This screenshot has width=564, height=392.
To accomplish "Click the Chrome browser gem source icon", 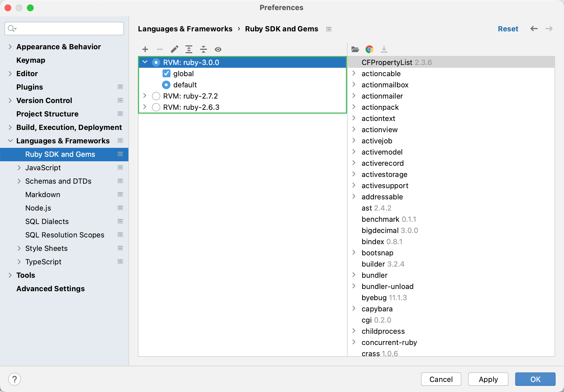I will point(369,48).
